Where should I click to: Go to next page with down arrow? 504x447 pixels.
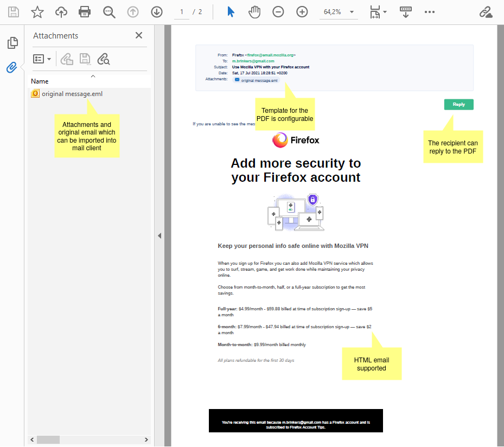tap(157, 12)
